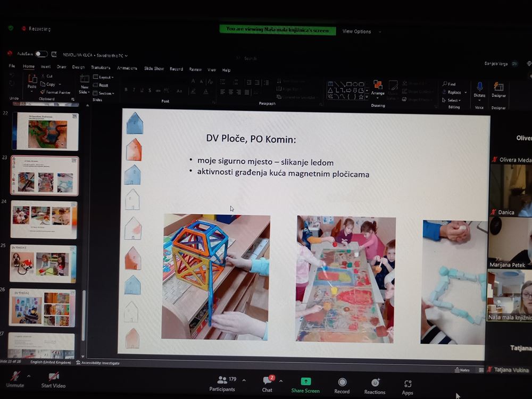Click the Clipboard group dialog launcher
The width and height of the screenshot is (532, 399).
(73, 99)
